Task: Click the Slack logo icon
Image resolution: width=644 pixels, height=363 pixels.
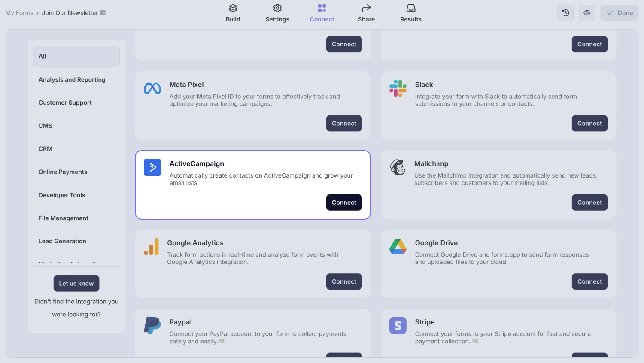Action: click(398, 88)
